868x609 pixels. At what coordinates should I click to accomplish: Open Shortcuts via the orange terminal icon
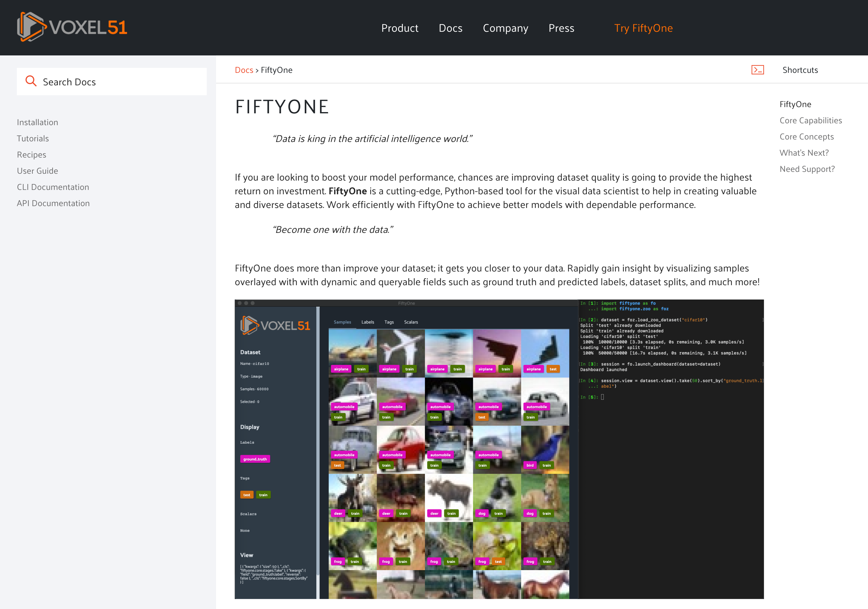pos(757,69)
